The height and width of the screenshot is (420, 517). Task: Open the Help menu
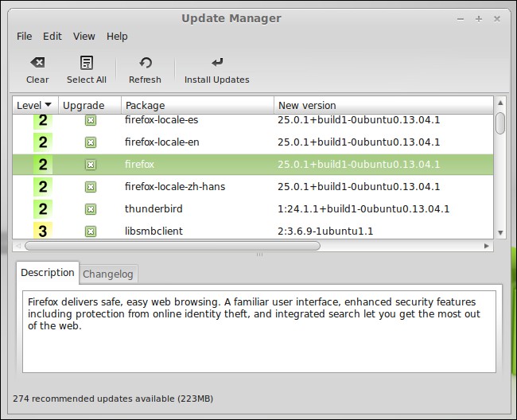(x=117, y=37)
